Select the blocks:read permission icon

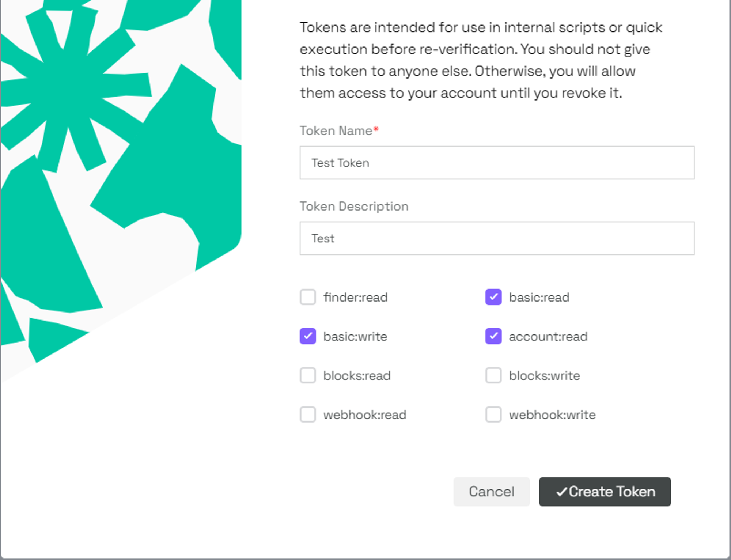point(308,375)
